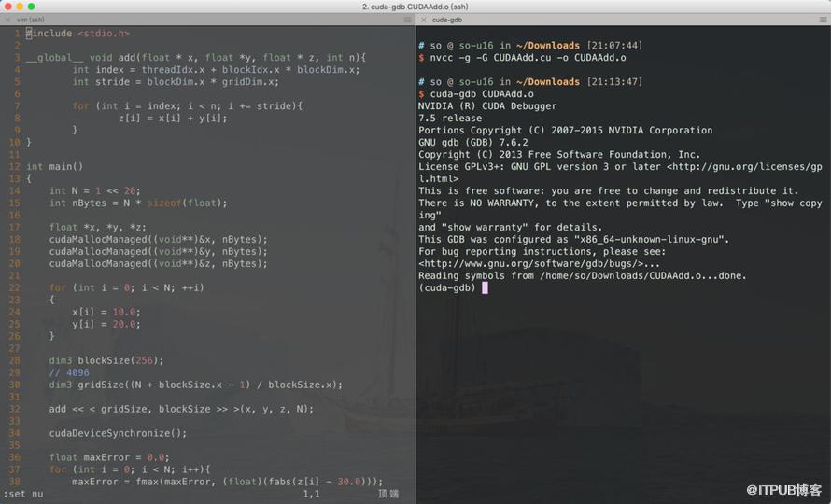Image resolution: width=831 pixels, height=504 pixels.
Task: Close the cuda-gdb pane
Action: coord(424,20)
